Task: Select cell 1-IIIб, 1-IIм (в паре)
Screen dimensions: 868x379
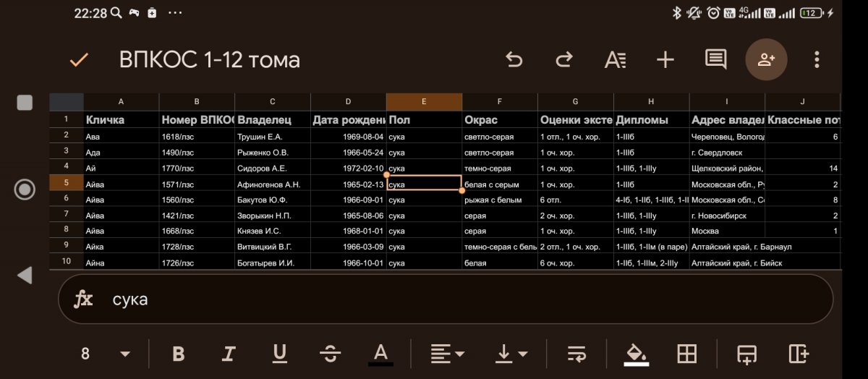Action: click(x=651, y=247)
